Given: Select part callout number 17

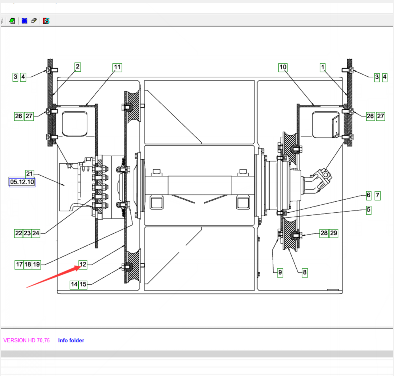Looking at the screenshot, I should point(19,265).
